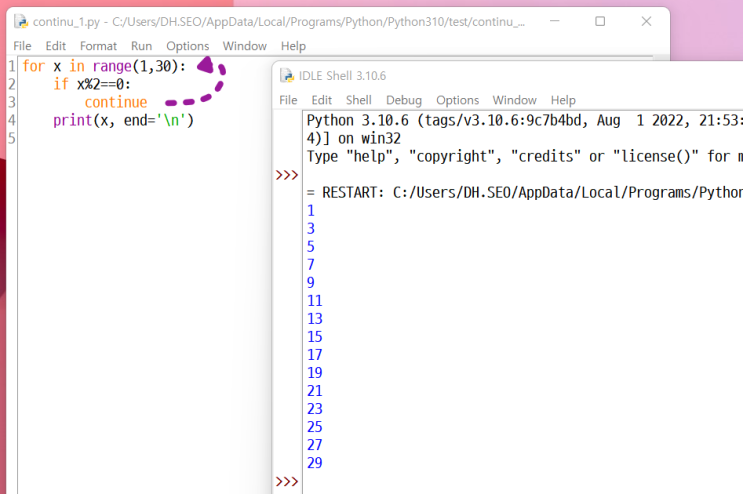The height and width of the screenshot is (494, 743).
Task: Open the Debug menu in IDLE Shell
Action: tap(404, 100)
